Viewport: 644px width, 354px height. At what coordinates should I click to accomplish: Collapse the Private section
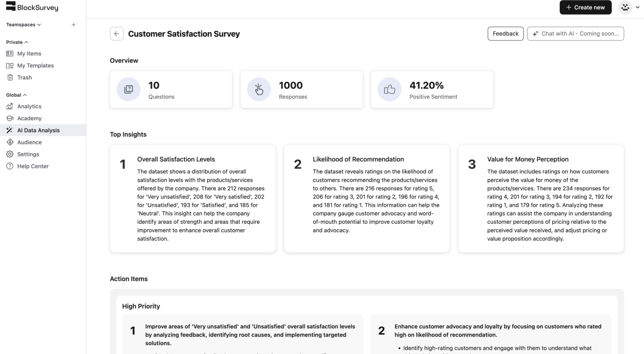pos(17,42)
